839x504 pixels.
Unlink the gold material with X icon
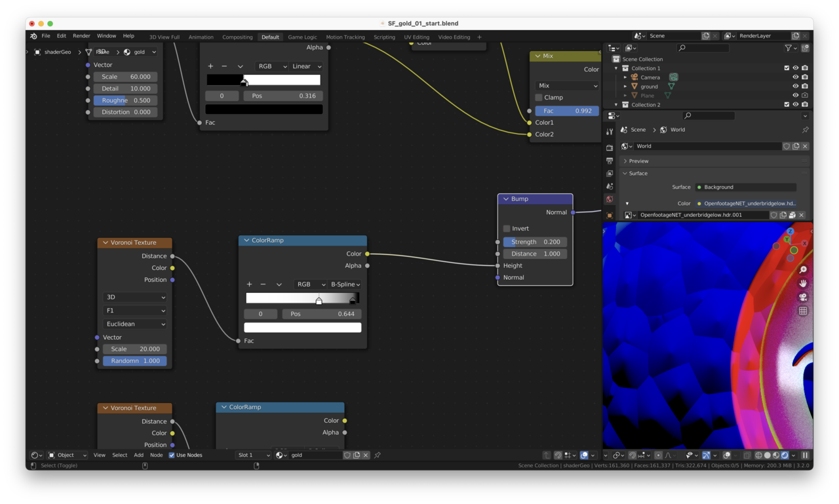[366, 455]
